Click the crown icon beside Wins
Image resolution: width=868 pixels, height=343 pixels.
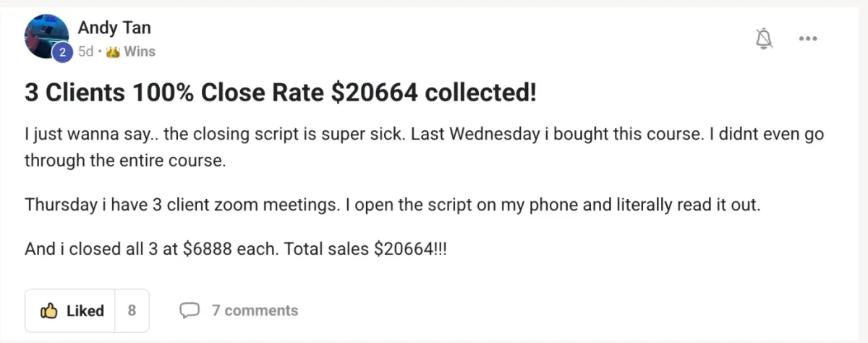[112, 52]
